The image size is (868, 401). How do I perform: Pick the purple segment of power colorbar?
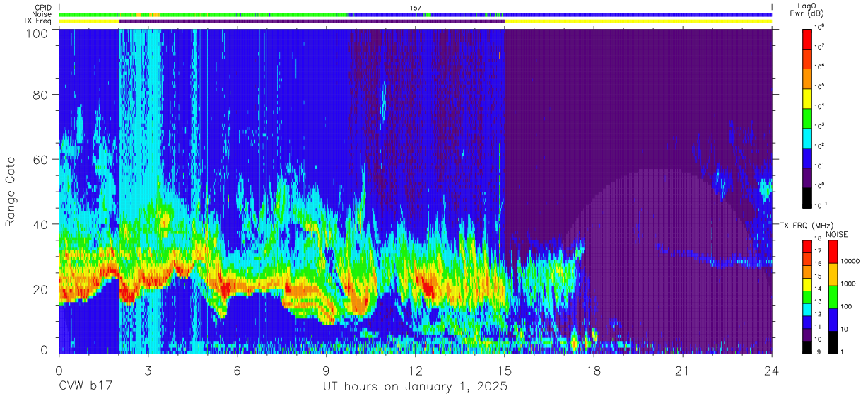pos(809,177)
